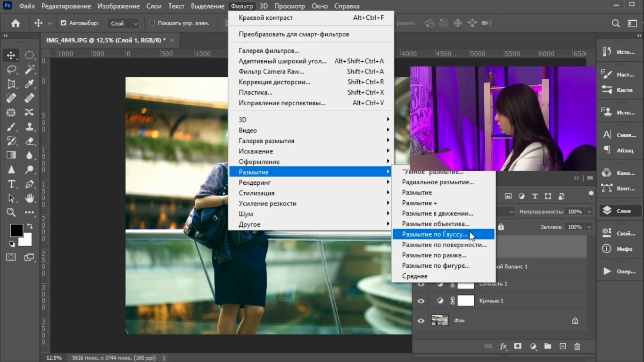The height and width of the screenshot is (362, 644).
Task: Select the Horizontal Type tool
Action: (11, 184)
